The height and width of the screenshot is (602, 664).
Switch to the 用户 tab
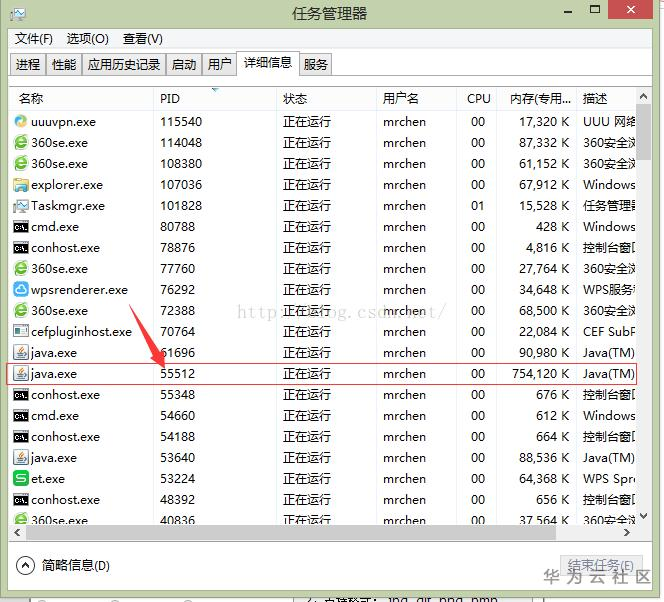pyautogui.click(x=219, y=64)
